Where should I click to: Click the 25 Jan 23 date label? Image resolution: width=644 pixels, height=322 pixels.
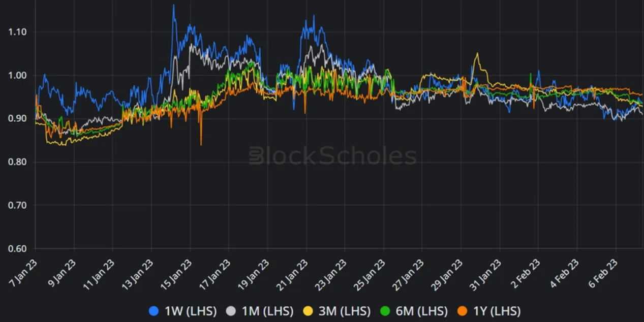[x=370, y=275]
